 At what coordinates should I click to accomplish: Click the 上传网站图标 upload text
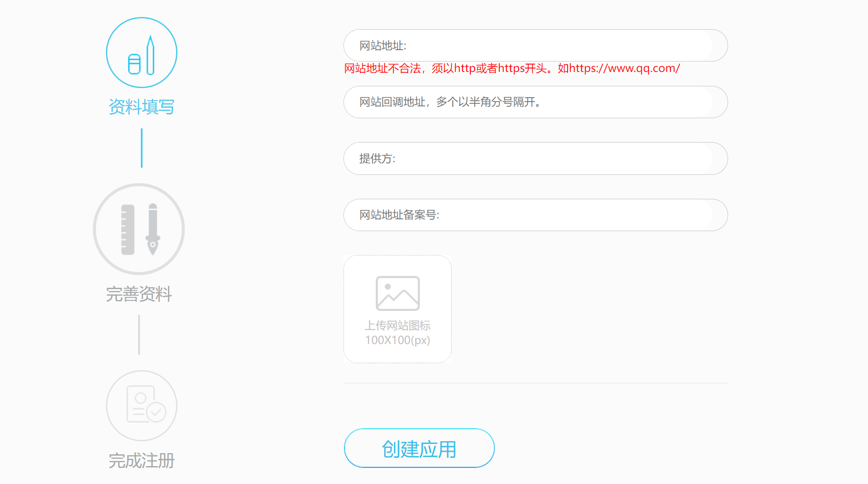398,325
